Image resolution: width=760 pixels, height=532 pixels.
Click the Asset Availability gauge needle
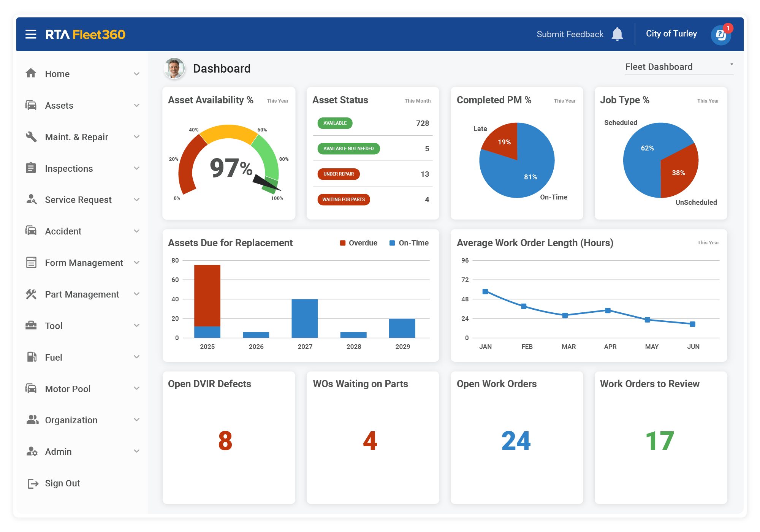click(266, 182)
